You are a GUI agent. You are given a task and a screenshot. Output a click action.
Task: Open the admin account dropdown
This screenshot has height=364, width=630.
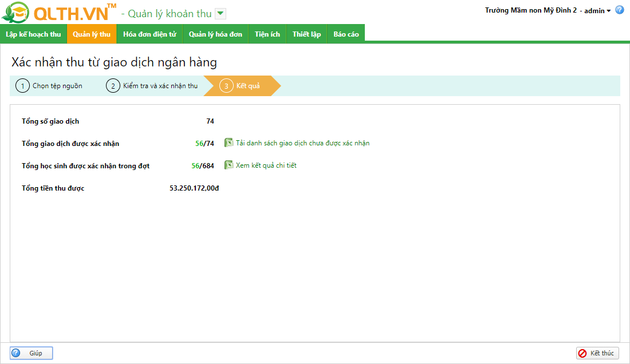[597, 11]
